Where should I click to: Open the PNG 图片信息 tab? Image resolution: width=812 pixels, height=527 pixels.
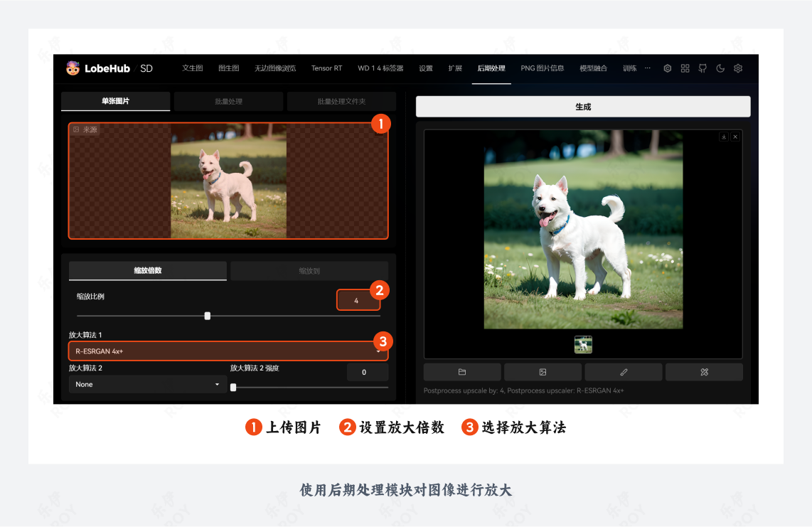[x=543, y=68]
